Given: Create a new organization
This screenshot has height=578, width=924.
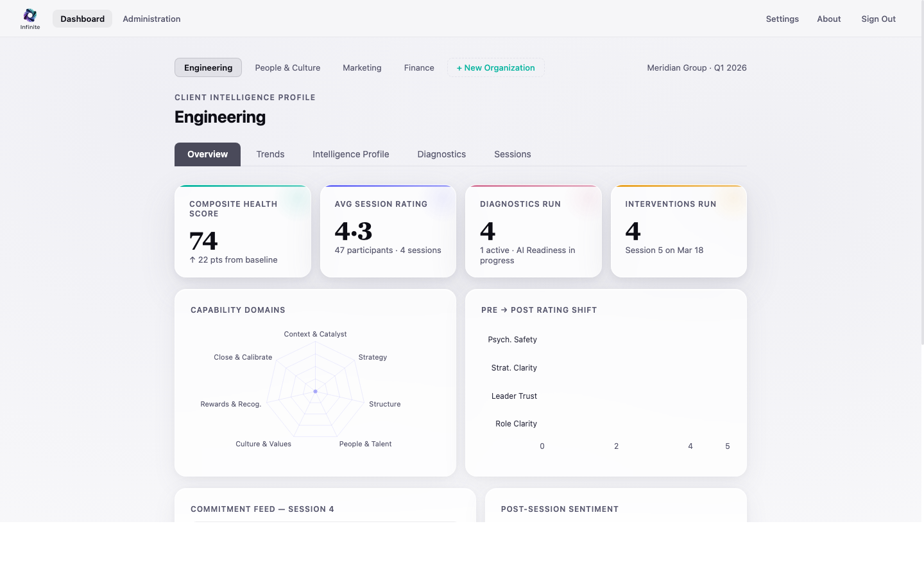Looking at the screenshot, I should click(495, 67).
